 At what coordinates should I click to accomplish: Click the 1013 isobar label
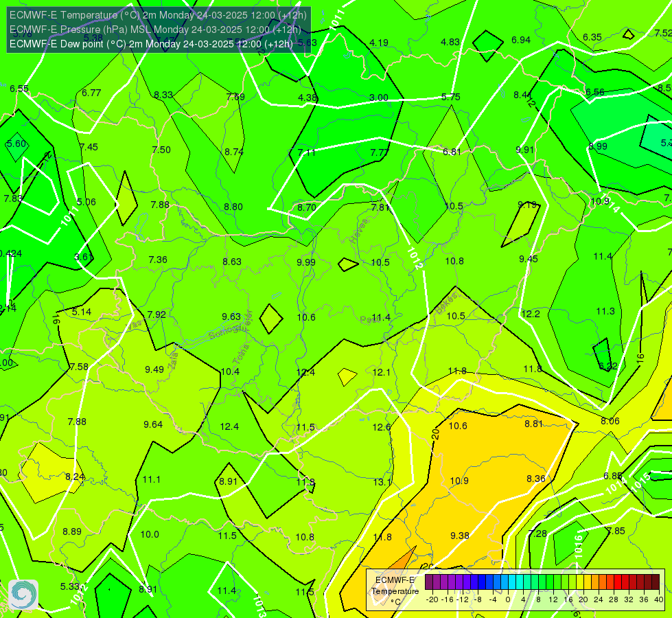tap(260, 605)
